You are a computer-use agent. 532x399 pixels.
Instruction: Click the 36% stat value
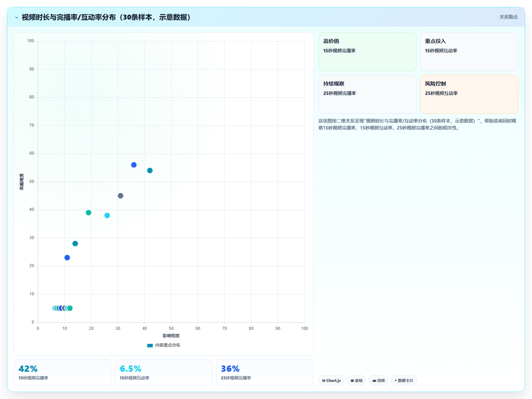[230, 369]
